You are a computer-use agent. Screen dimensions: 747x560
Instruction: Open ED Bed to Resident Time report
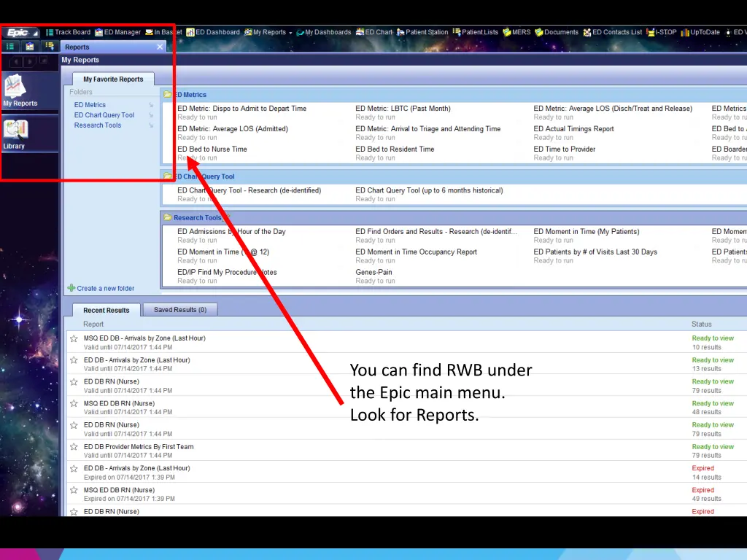(x=395, y=149)
